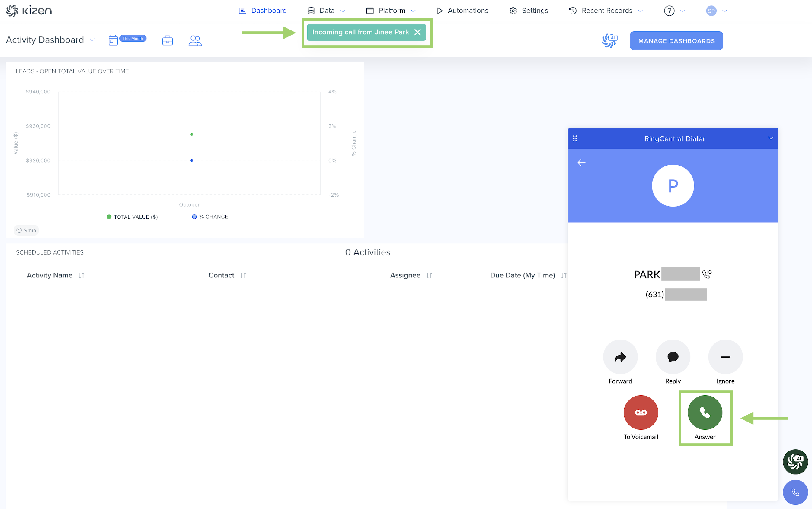Open the Data menu
Image resolution: width=812 pixels, height=509 pixels.
[326, 11]
